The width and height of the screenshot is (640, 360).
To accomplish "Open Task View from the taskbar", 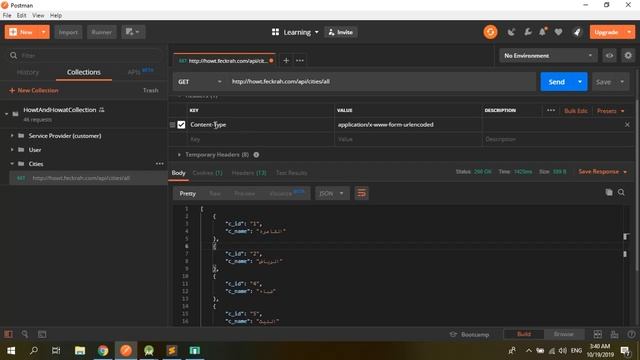I will 56,351.
